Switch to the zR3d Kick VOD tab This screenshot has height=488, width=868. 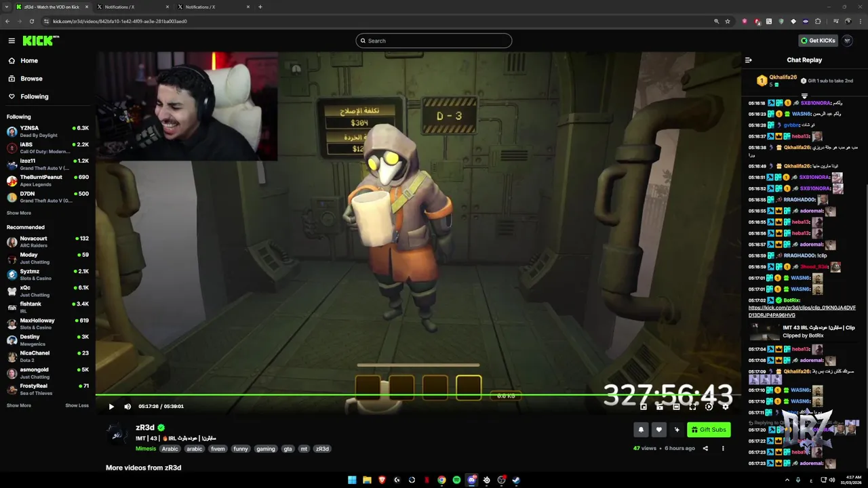(x=52, y=7)
